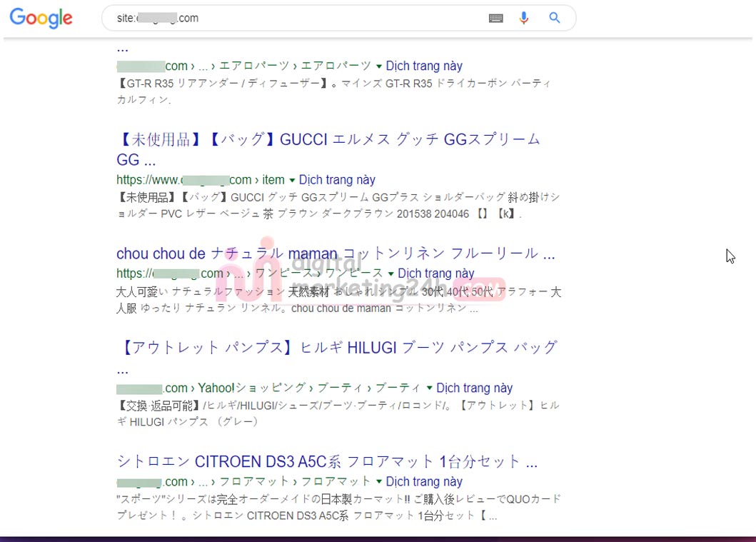Click the magnifier search icon
This screenshot has height=542, width=756.
555,18
